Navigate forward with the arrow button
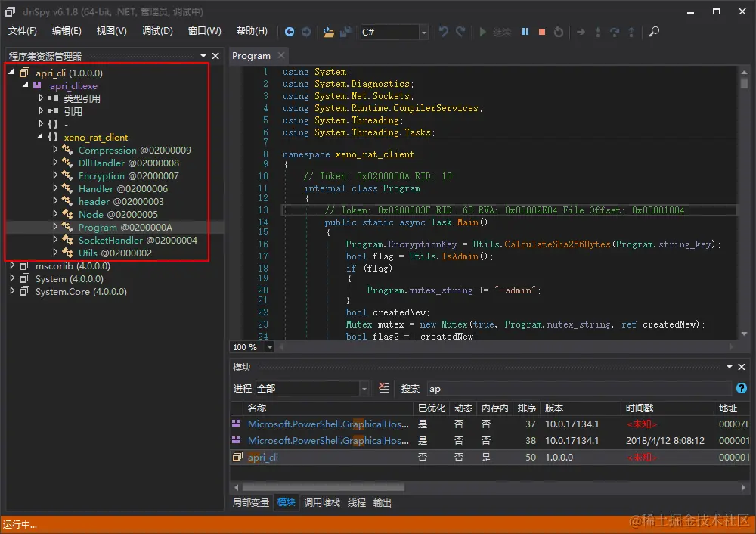Screen dimensions: 756x534 pos(306,32)
